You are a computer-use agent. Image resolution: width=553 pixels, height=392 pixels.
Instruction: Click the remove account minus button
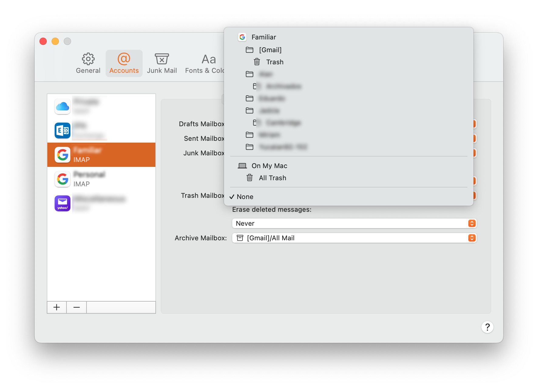click(76, 307)
